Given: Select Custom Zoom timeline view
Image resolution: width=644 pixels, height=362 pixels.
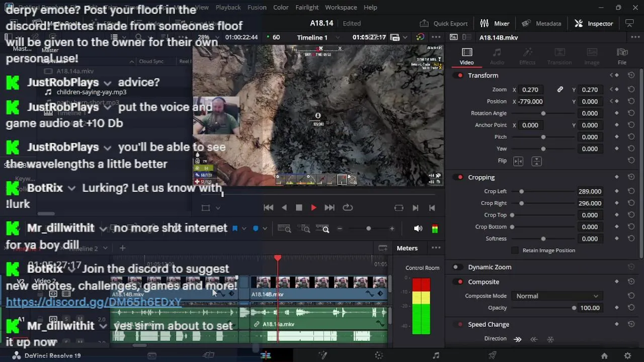Looking at the screenshot, I should tap(323, 229).
